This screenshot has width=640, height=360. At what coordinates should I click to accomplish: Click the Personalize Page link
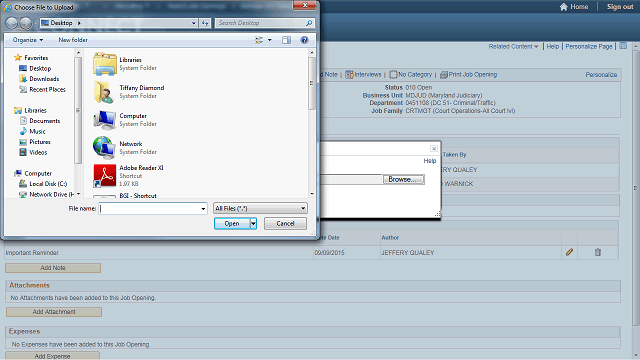pos(589,47)
